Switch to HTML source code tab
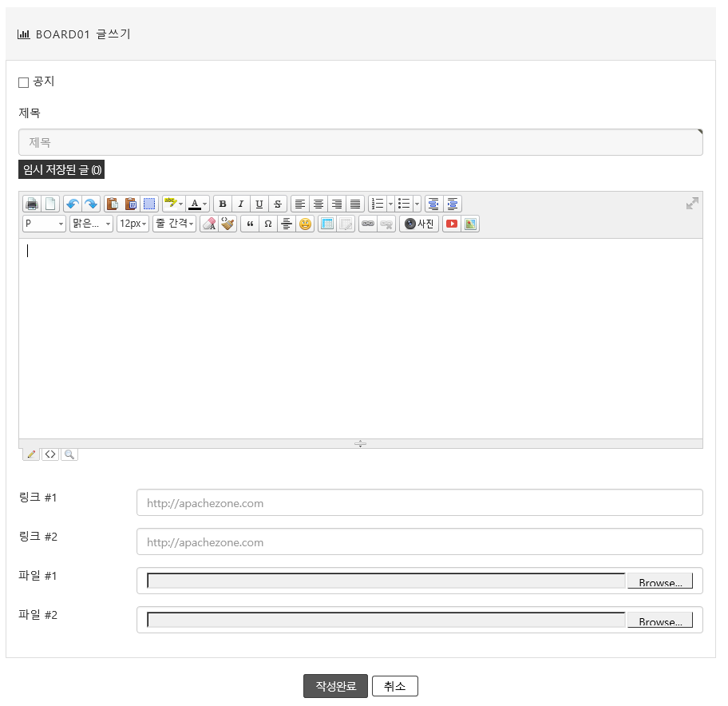The width and height of the screenshot is (728, 706). 50,454
